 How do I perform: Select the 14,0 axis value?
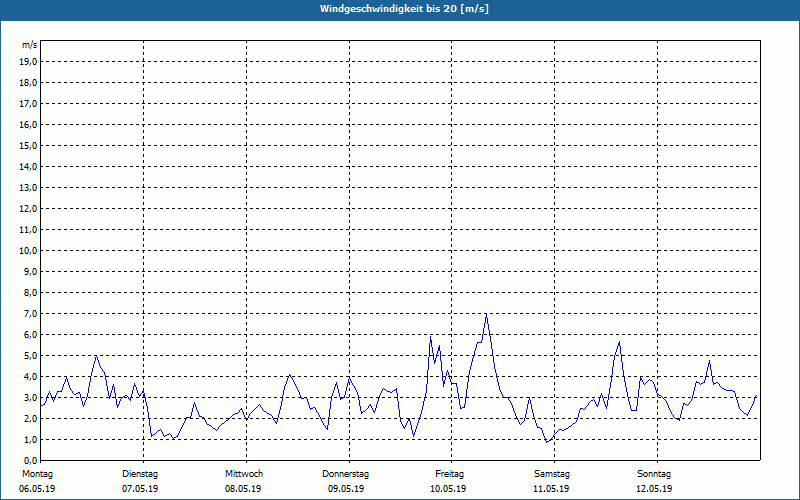click(28, 166)
